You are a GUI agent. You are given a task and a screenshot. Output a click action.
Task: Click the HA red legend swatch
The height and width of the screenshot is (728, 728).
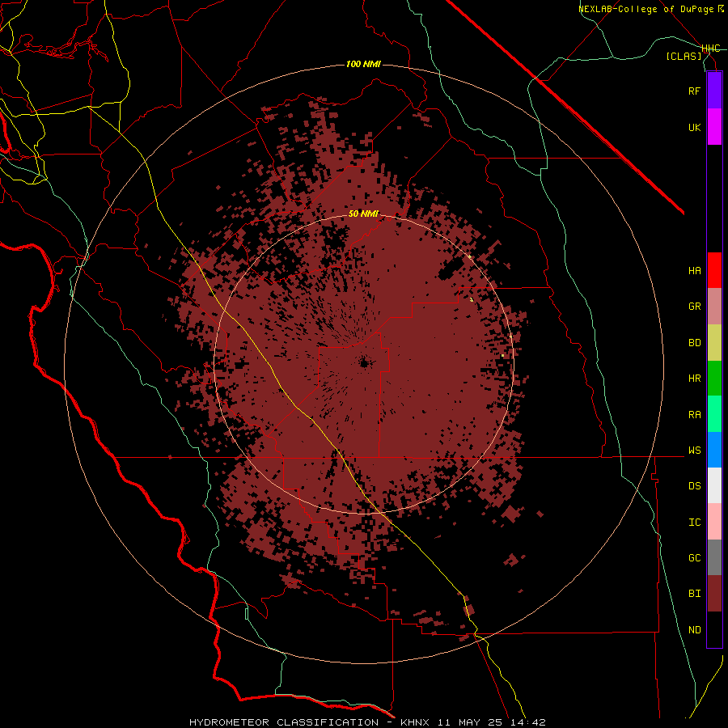(x=714, y=270)
